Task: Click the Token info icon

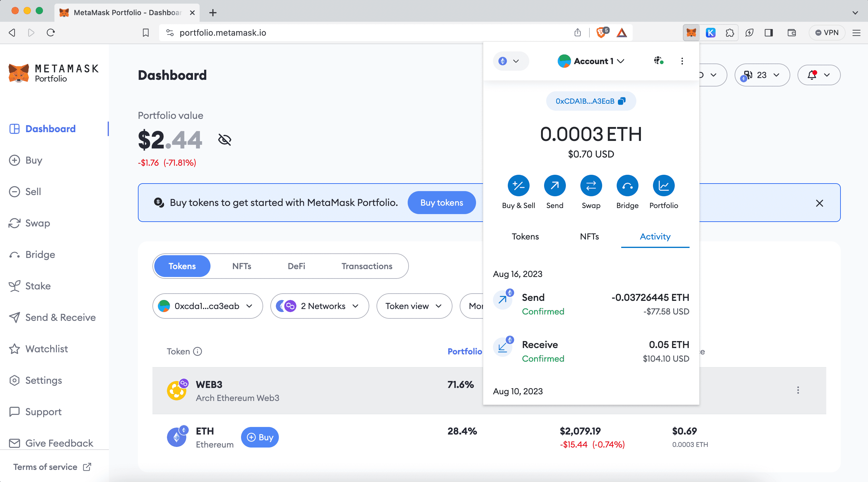Action: [197, 351]
